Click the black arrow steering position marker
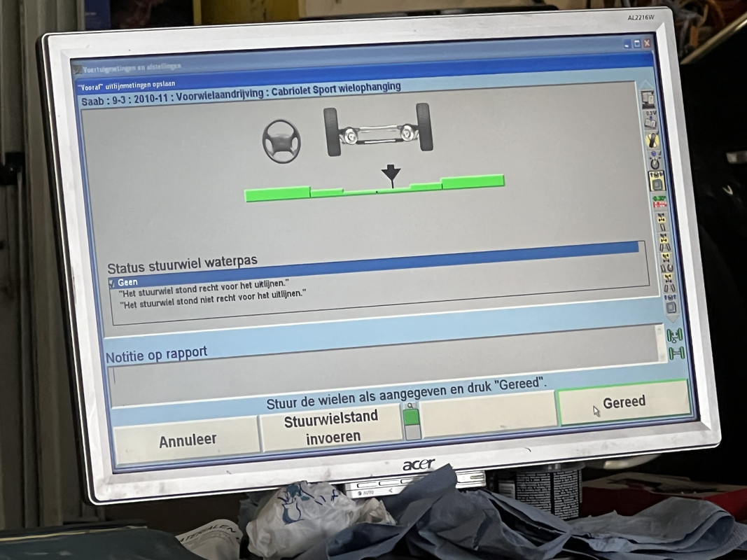The height and width of the screenshot is (560, 747). point(391,175)
